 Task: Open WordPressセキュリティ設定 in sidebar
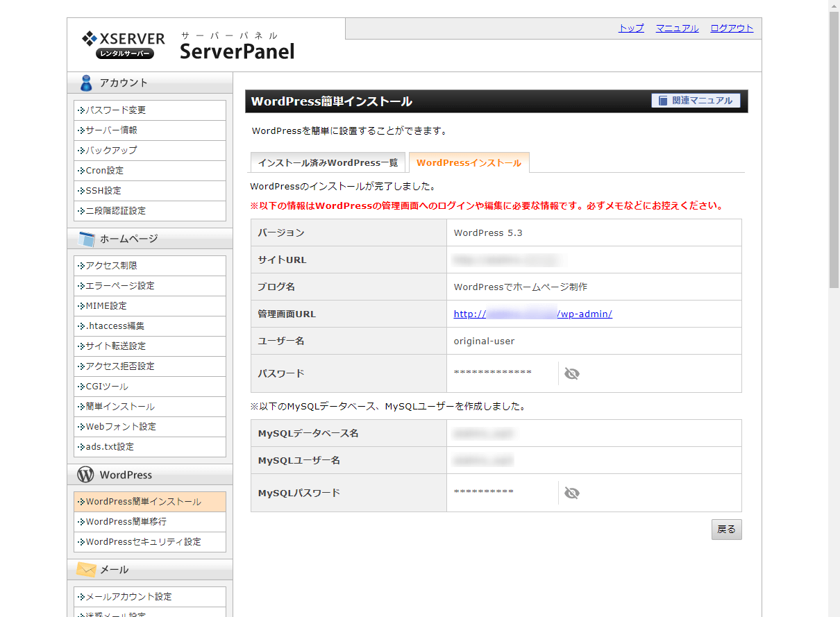(150, 542)
